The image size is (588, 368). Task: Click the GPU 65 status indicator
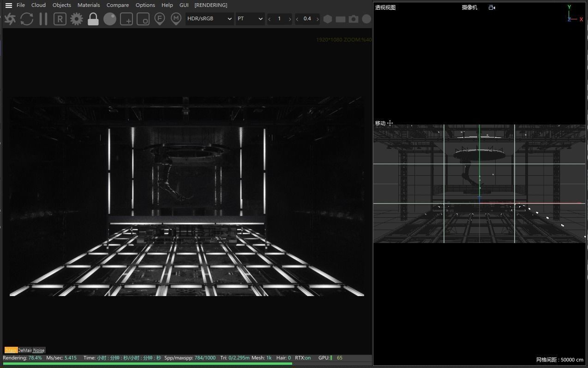click(330, 358)
